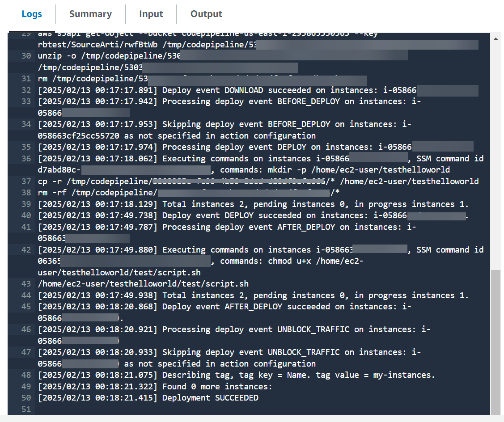Select line number 29 in the gutter
504x422 pixels.
[27, 33]
